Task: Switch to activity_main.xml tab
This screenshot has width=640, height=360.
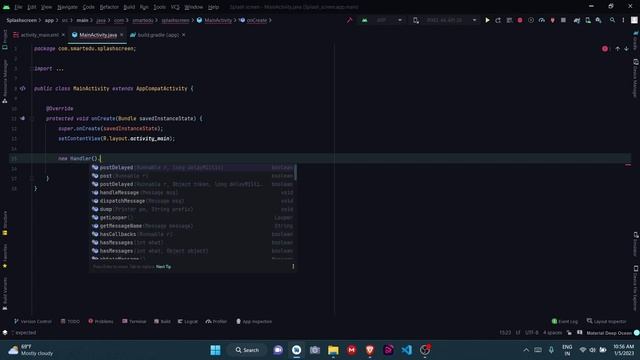Action: tap(39, 35)
